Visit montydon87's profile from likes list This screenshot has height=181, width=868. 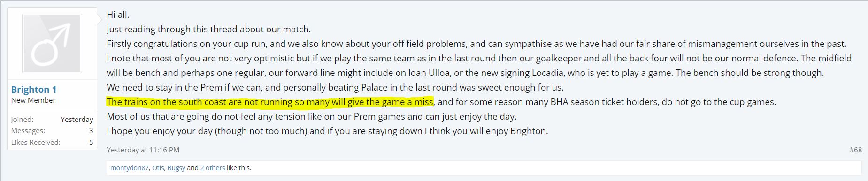(x=130, y=168)
